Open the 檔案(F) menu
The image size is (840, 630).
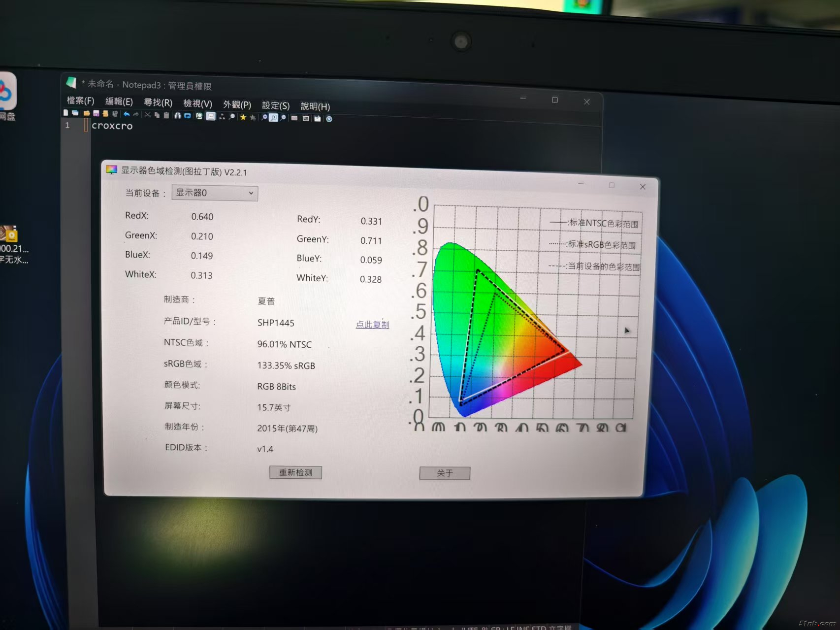coord(80,101)
